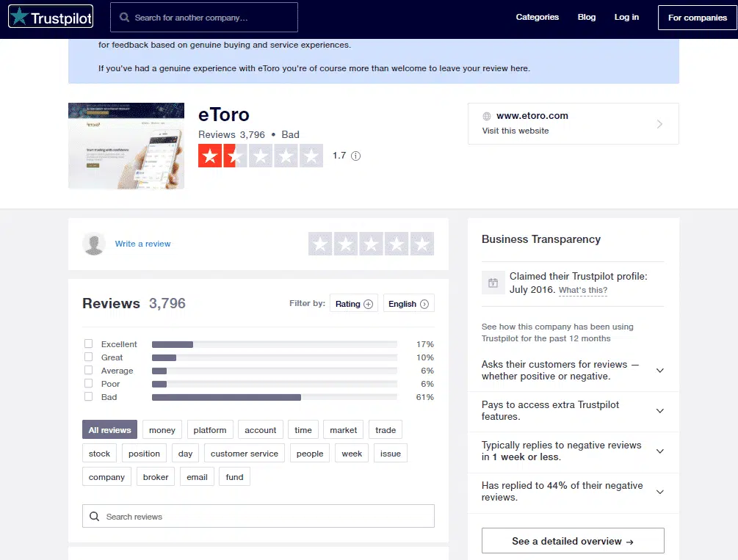This screenshot has width=738, height=560.
Task: Click the magnifier icon in Search reviews box
Action: pos(94,516)
